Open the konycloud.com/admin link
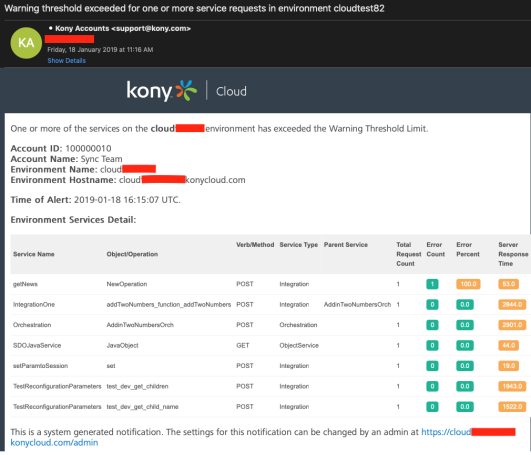The width and height of the screenshot is (531, 455). tap(54, 442)
